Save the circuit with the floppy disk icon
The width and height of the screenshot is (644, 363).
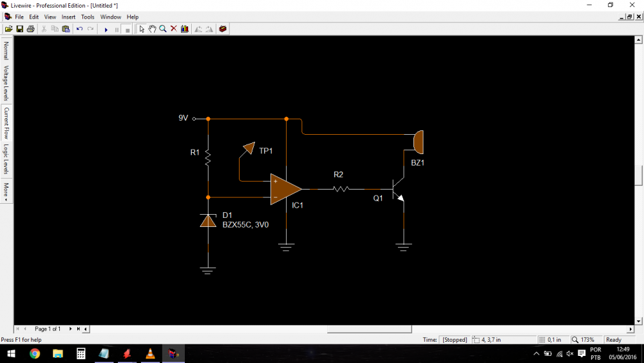20,29
